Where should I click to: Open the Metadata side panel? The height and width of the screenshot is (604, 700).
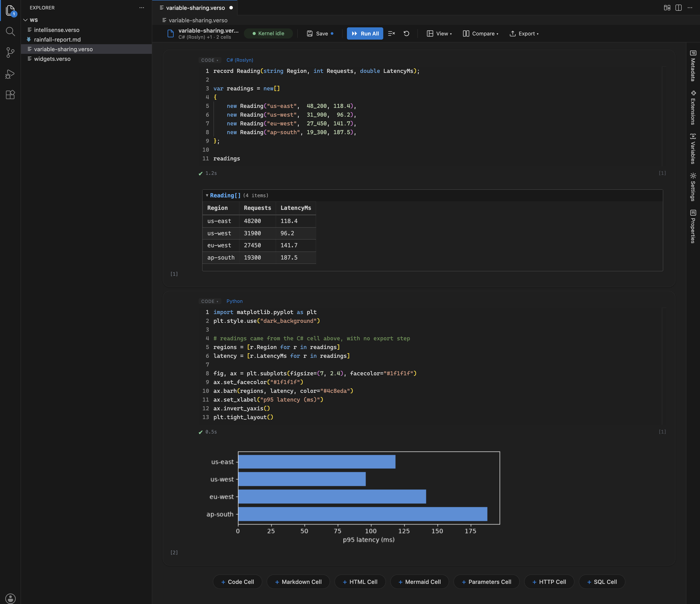pyautogui.click(x=693, y=66)
